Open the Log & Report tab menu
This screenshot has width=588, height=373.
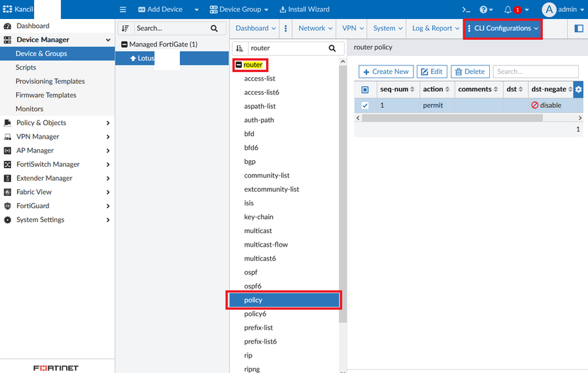coord(436,28)
